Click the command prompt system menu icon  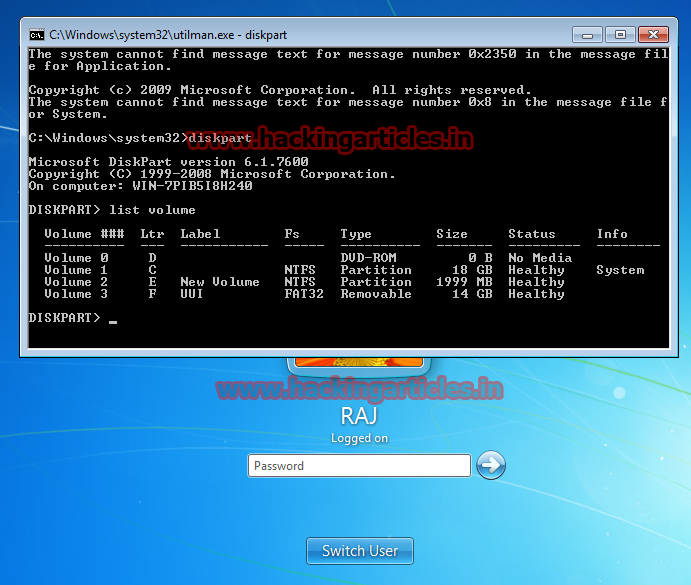point(37,35)
